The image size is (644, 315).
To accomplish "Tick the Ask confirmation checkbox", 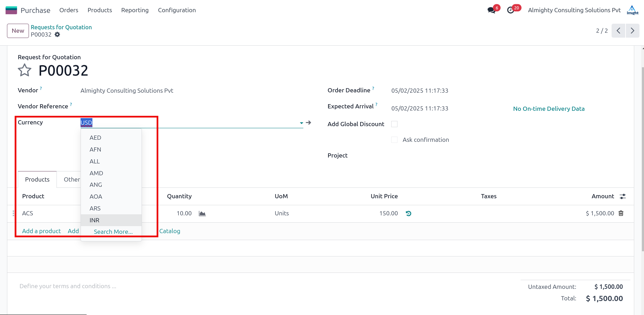I will pos(394,140).
